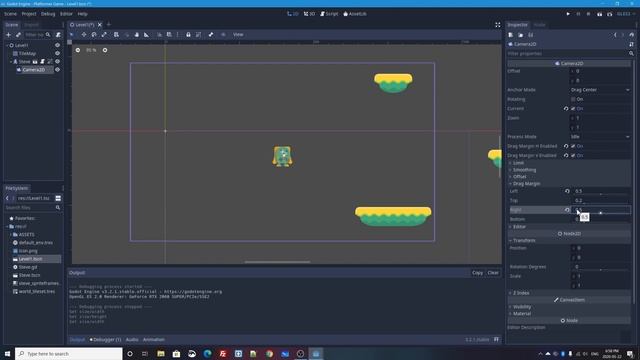Toggle distraction-free fullscreen mode icon
The width and height of the screenshot is (640, 360).
coord(498,25)
